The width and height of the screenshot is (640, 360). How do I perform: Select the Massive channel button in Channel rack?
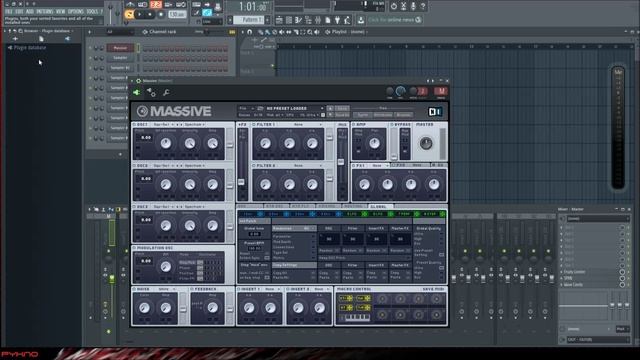(120, 48)
